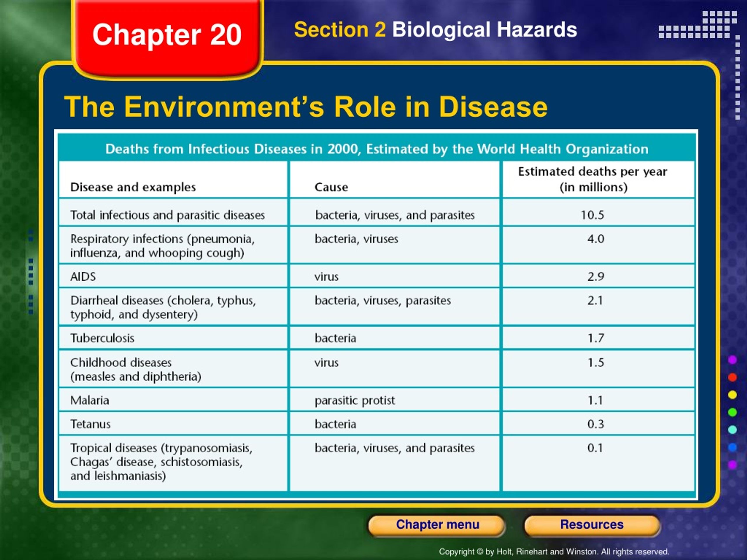Viewport: 747px width, 560px height.
Task: Click the Section 2 Biological Hazards heading
Action: [436, 30]
